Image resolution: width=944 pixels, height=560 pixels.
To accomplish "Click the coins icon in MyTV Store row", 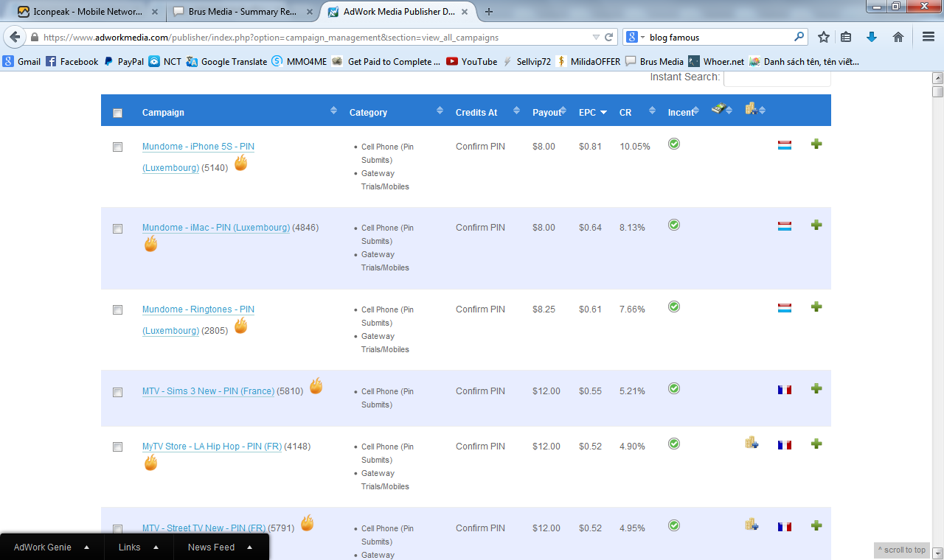I will pos(752,443).
